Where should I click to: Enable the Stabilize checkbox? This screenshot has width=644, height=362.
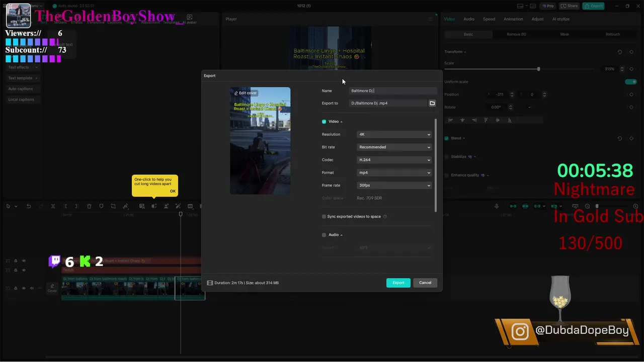[x=446, y=157]
